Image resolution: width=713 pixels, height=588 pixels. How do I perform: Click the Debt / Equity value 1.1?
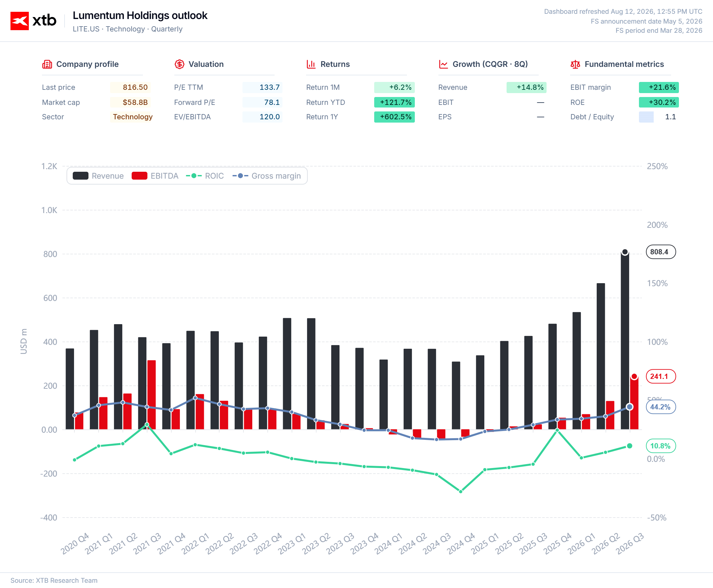point(670,117)
